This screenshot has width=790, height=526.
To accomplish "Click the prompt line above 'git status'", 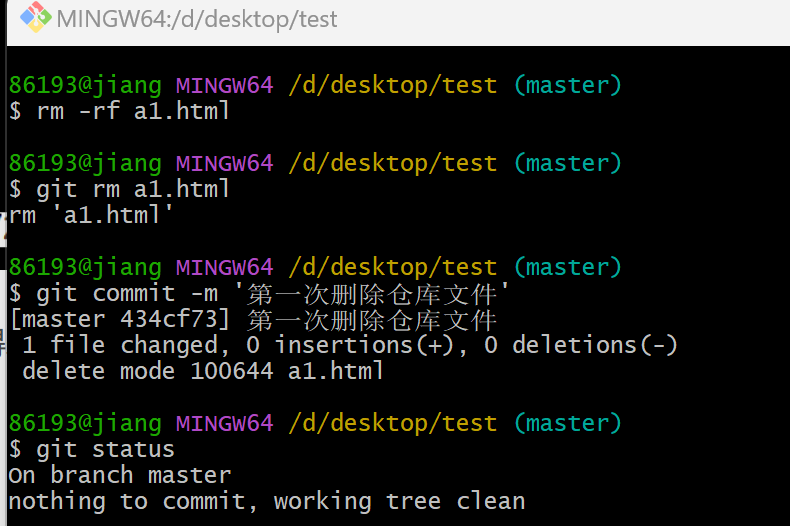I will [315, 423].
